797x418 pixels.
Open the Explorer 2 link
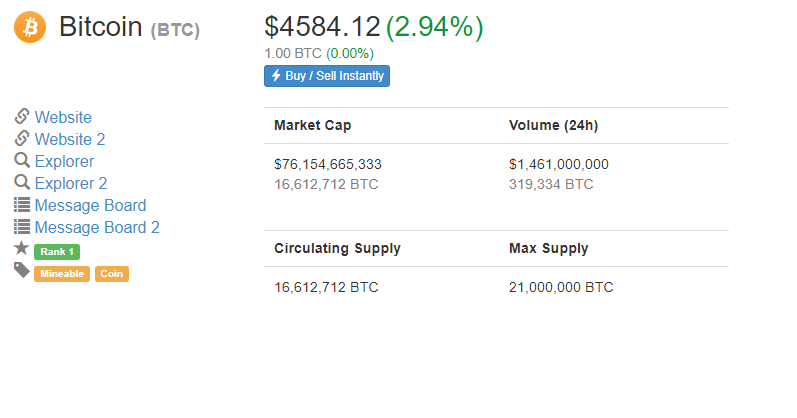pyautogui.click(x=71, y=183)
